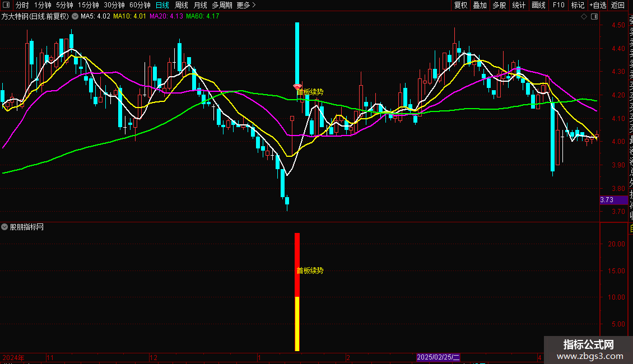Select the 周线 weekly chart tab
633x364 pixels.
181,5
